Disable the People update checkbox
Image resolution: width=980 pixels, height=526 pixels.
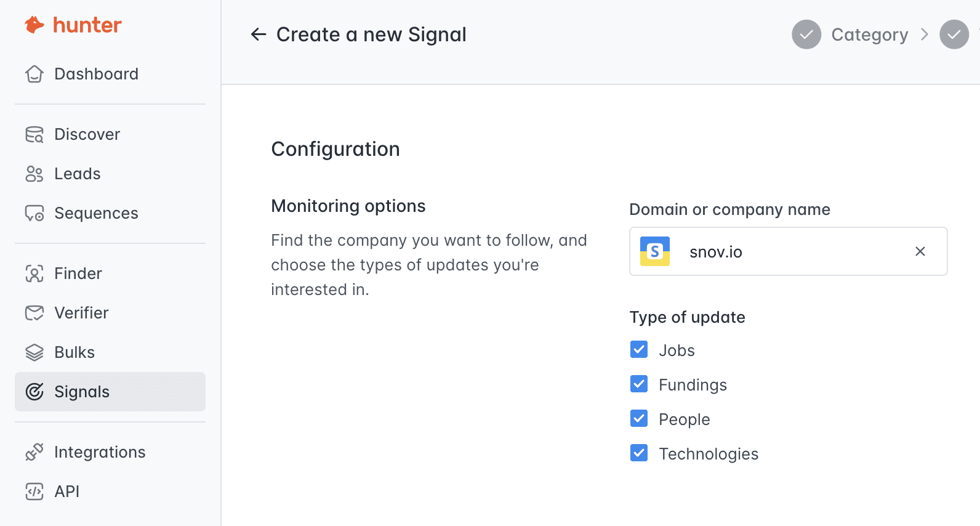click(639, 419)
